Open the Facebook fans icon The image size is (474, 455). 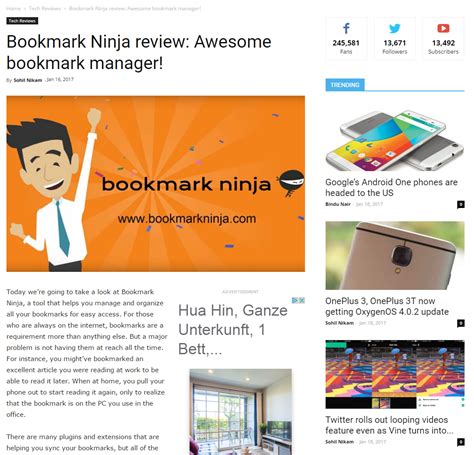click(x=346, y=28)
